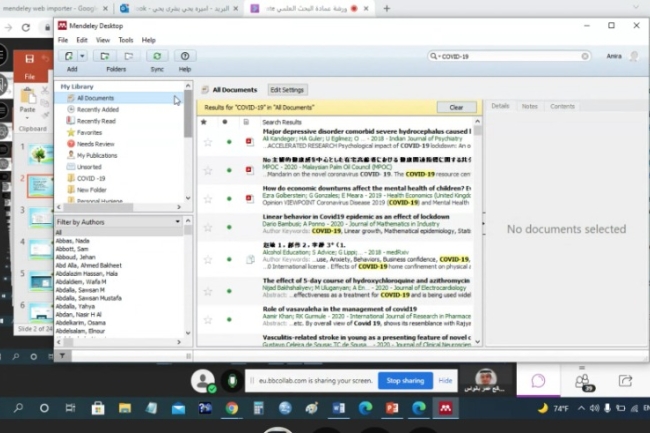Sort by favorites star column header
650x433 pixels.
tap(204, 122)
